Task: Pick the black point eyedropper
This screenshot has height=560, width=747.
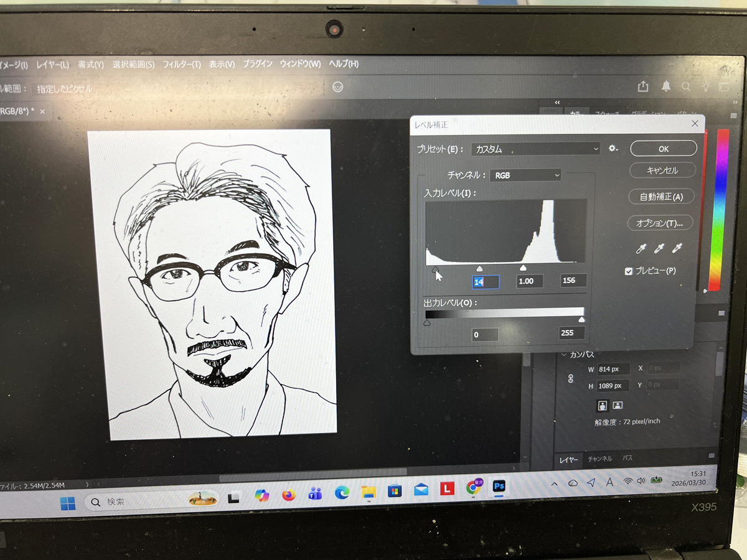Action: [x=641, y=249]
